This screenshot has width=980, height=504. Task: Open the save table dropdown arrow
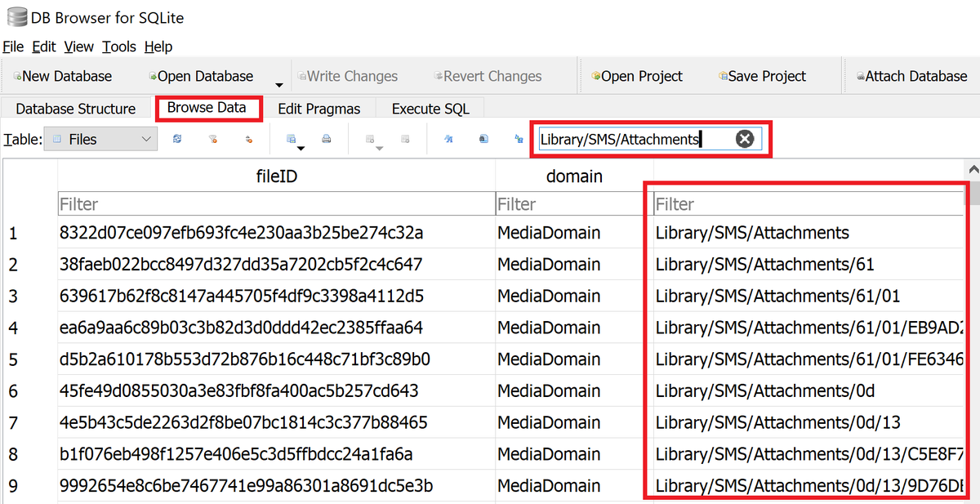(x=301, y=149)
